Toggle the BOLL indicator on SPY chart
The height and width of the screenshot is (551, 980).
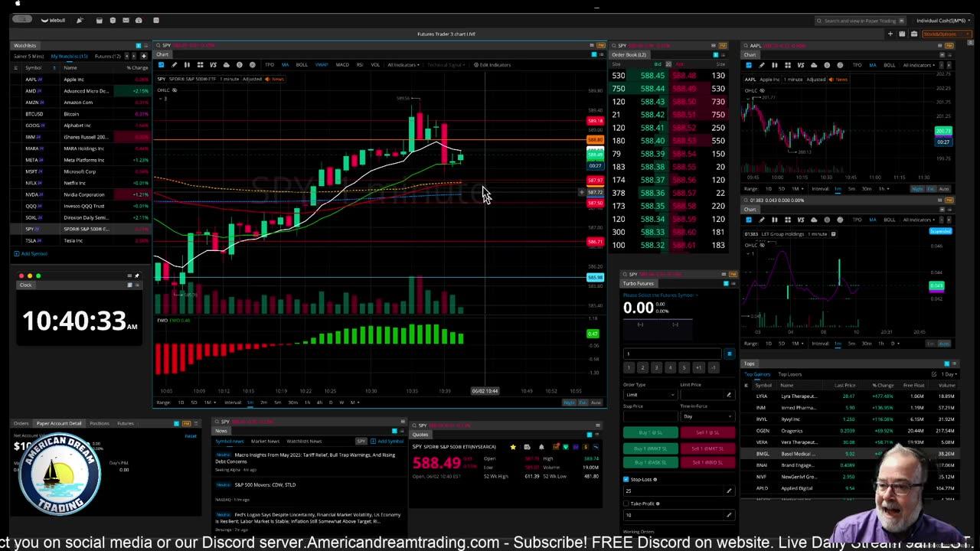point(302,65)
